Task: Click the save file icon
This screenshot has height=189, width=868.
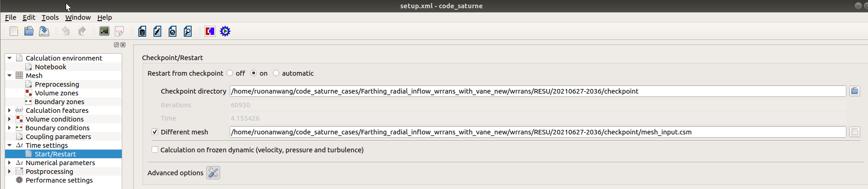Action: [x=44, y=31]
